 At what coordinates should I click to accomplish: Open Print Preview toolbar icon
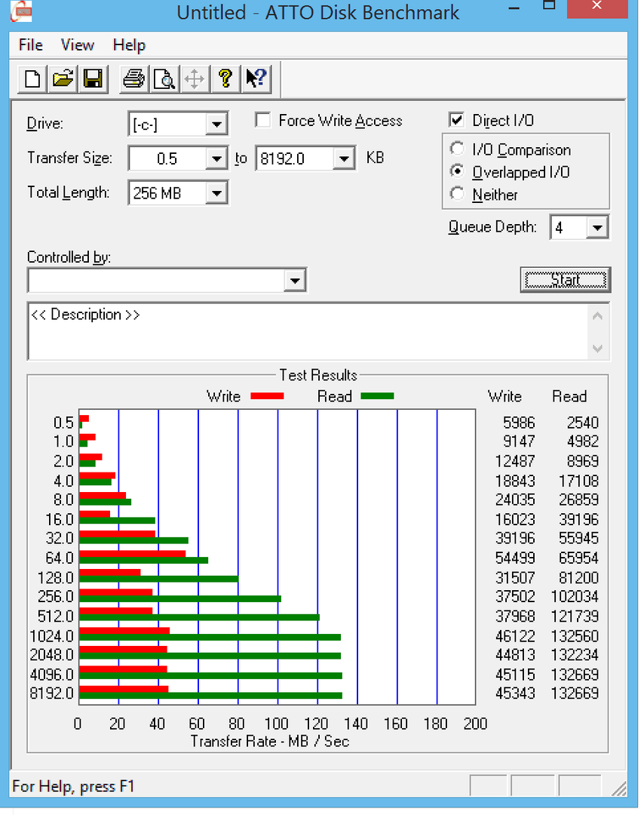(x=164, y=79)
